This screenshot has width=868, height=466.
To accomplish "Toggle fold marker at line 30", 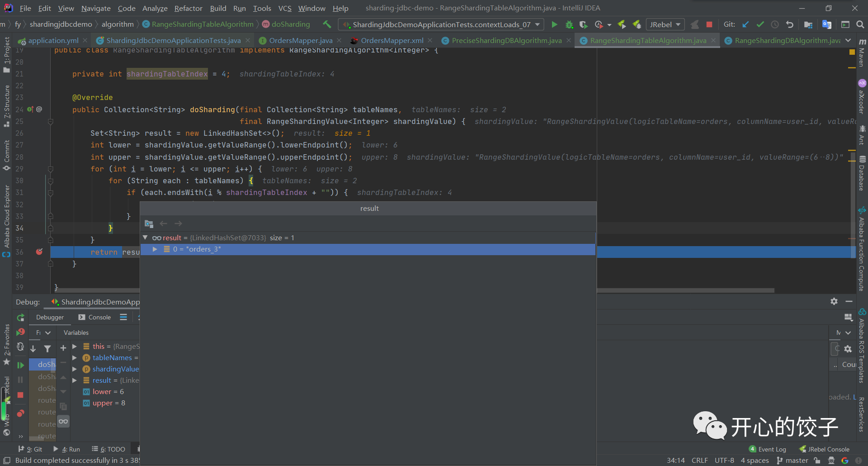I will coord(51,181).
